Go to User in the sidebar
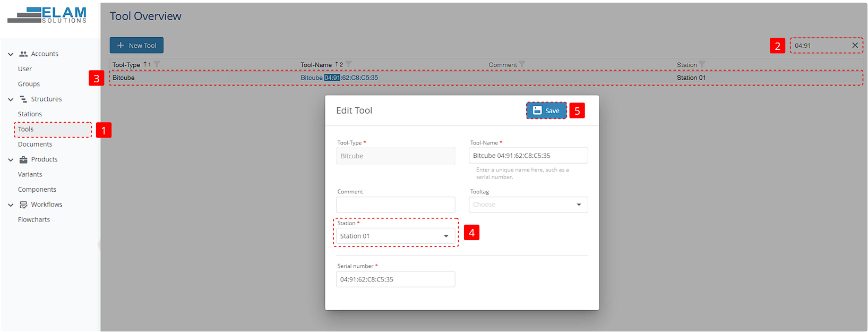The image size is (868, 332). pos(25,69)
